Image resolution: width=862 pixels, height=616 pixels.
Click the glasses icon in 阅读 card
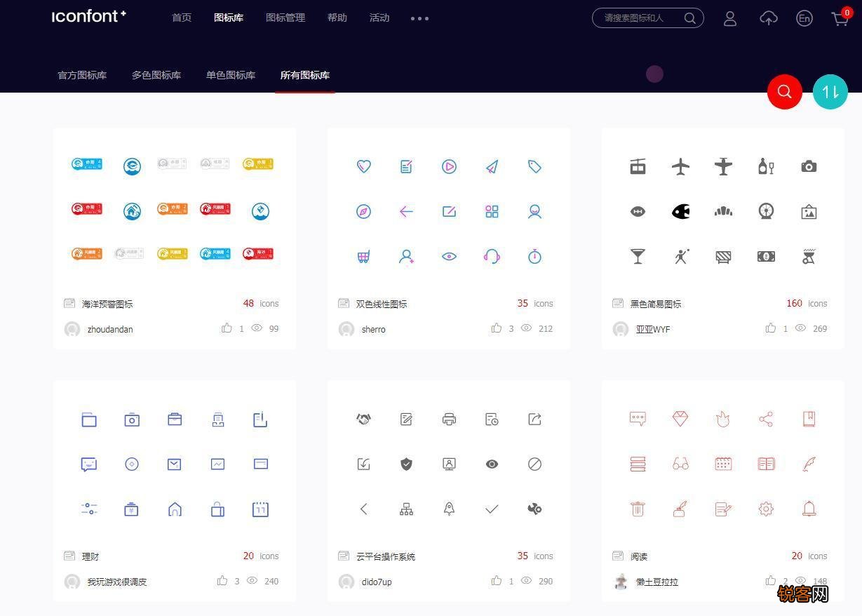click(680, 464)
